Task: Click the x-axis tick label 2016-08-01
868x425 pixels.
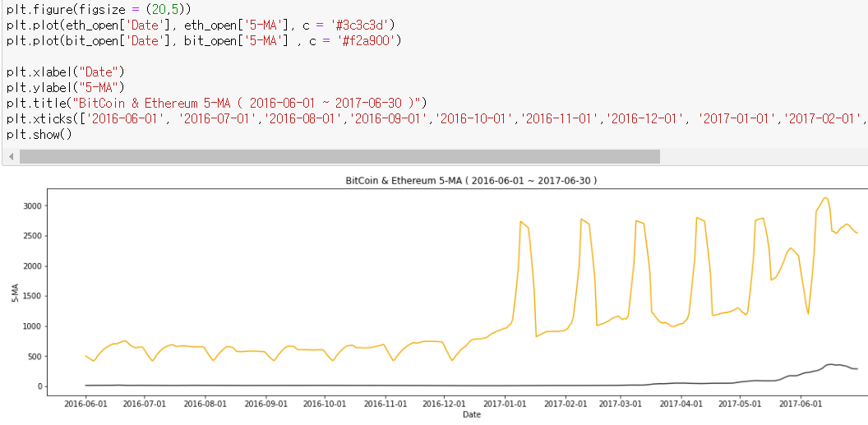Action: 205,404
